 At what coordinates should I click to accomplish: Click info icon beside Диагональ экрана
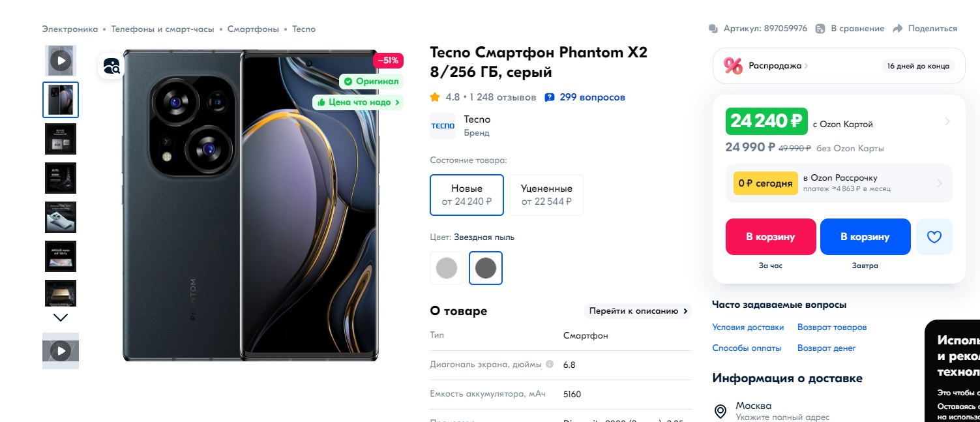(550, 364)
